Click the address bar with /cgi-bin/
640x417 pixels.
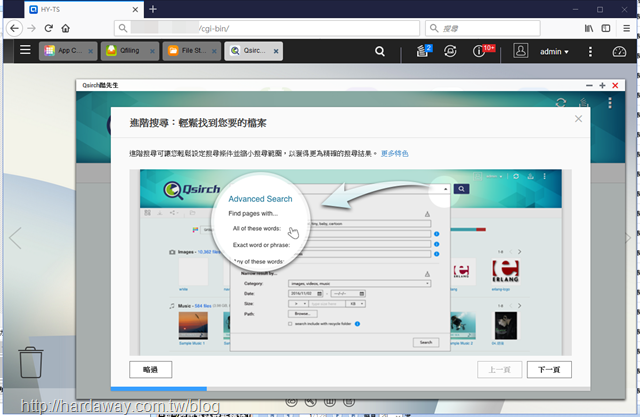click(x=267, y=28)
